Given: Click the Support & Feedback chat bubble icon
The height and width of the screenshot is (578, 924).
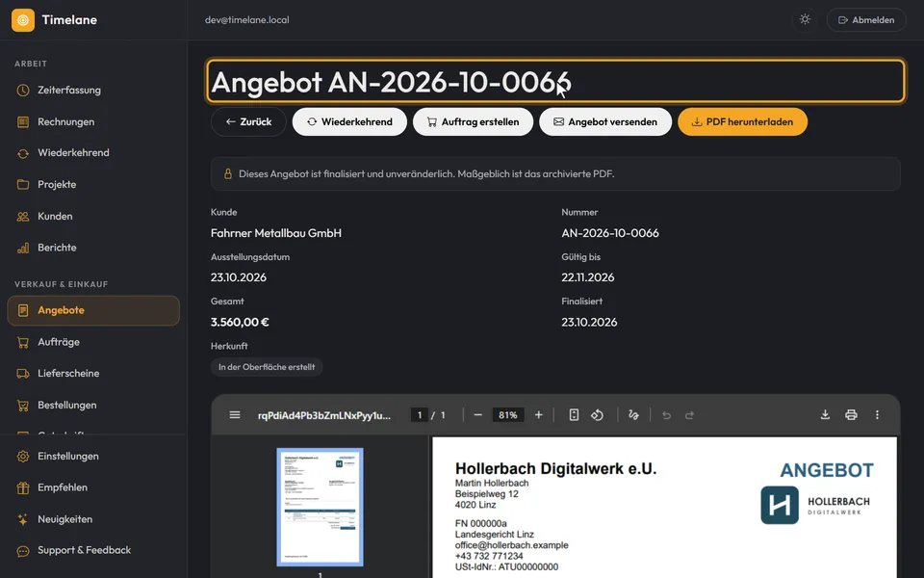Looking at the screenshot, I should [23, 551].
